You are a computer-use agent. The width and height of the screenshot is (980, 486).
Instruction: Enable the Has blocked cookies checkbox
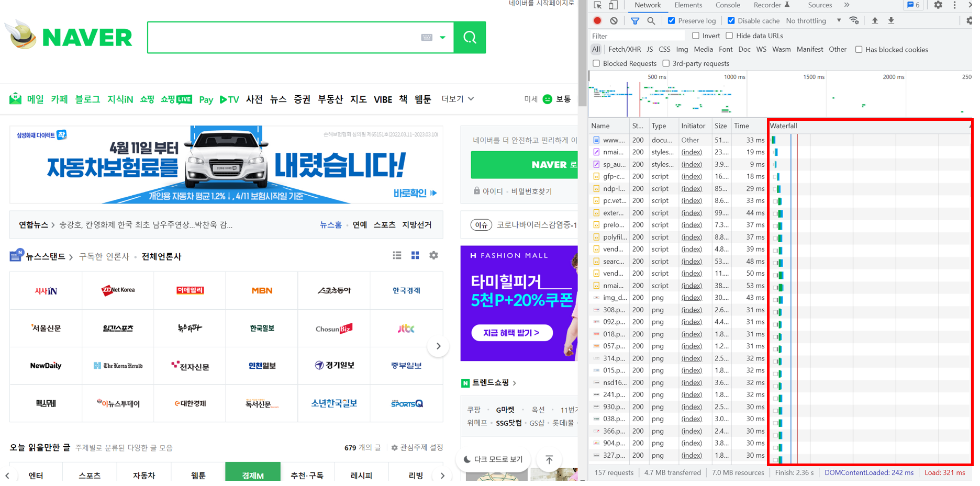(x=859, y=50)
